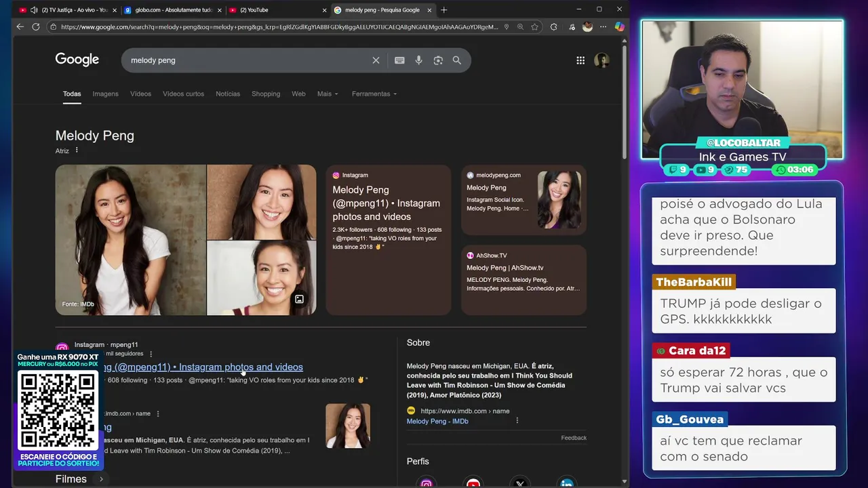Open AhShow.TV Melody Peng card

tap(524, 280)
